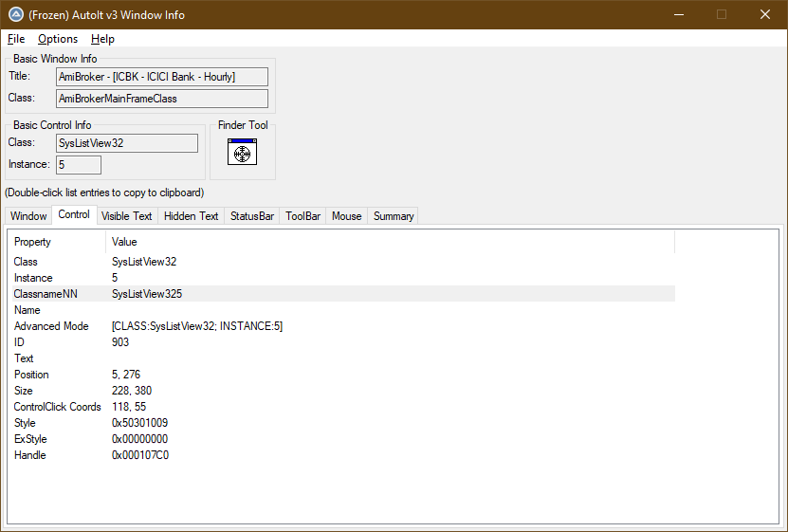The width and height of the screenshot is (788, 532).
Task: Click the AutoIt logo in title bar
Action: [15, 14]
